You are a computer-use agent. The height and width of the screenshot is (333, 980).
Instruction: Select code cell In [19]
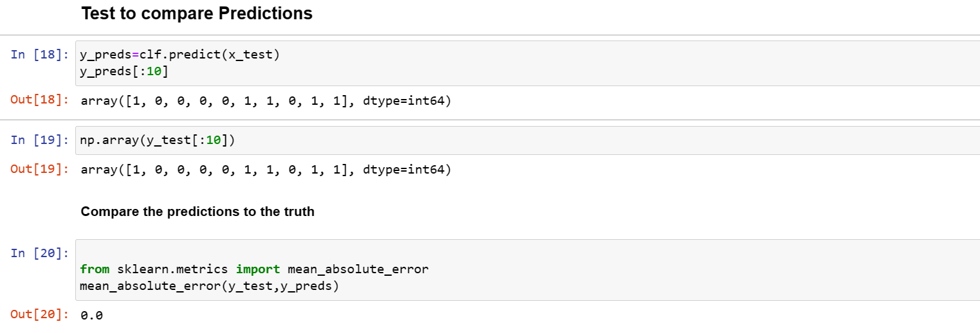528,140
